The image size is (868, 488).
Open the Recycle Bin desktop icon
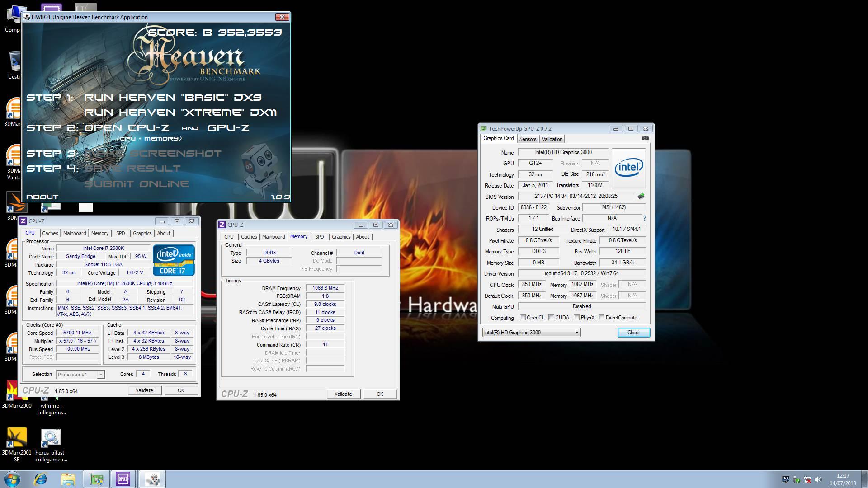click(14, 65)
